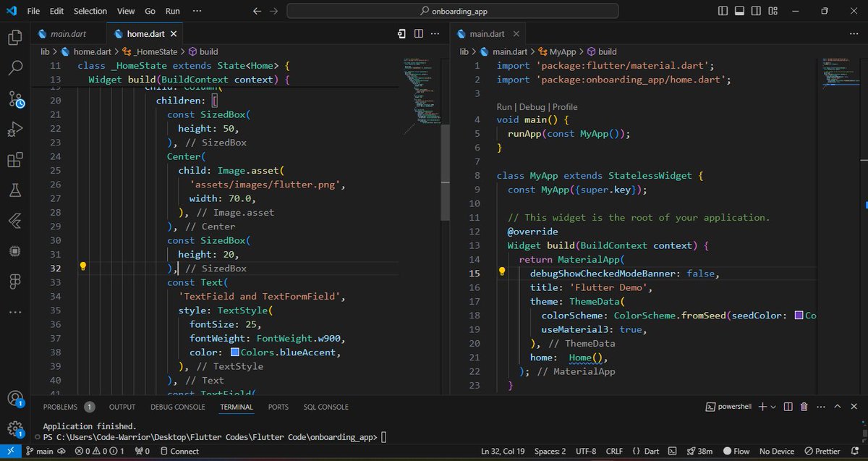Open the new terminal launch profile dropdown
The height and width of the screenshot is (461, 868).
click(773, 407)
